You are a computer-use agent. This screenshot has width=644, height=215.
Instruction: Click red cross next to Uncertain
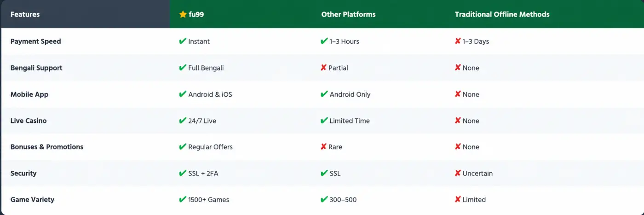pos(458,173)
